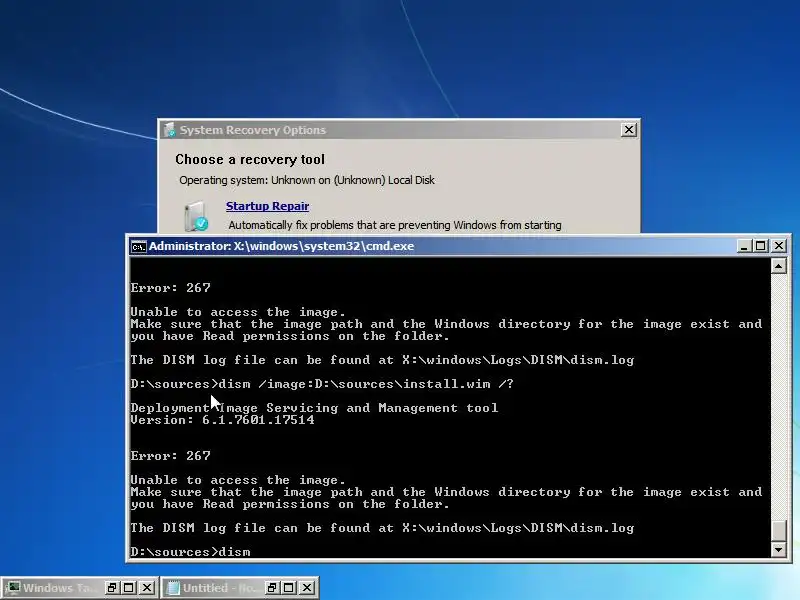Image resolution: width=800 pixels, height=600 pixels.
Task: Maximize the minimized Untitled Notepad window
Action: 289,588
